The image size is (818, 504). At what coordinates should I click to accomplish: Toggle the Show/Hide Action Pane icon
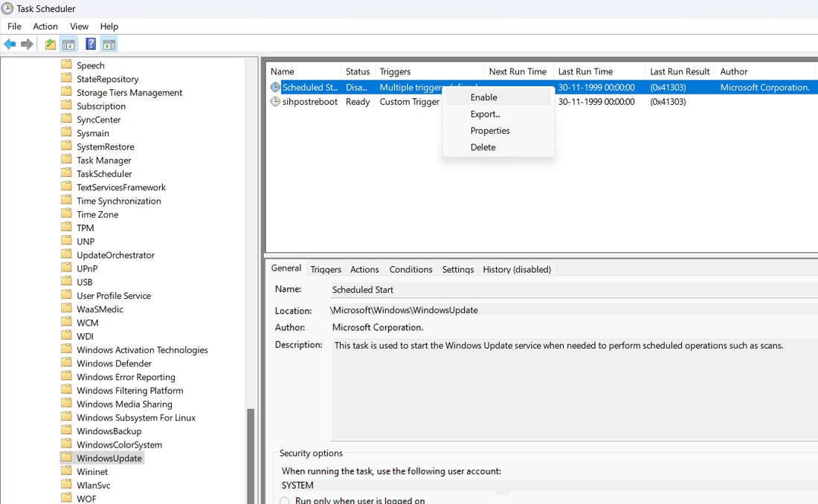point(109,44)
